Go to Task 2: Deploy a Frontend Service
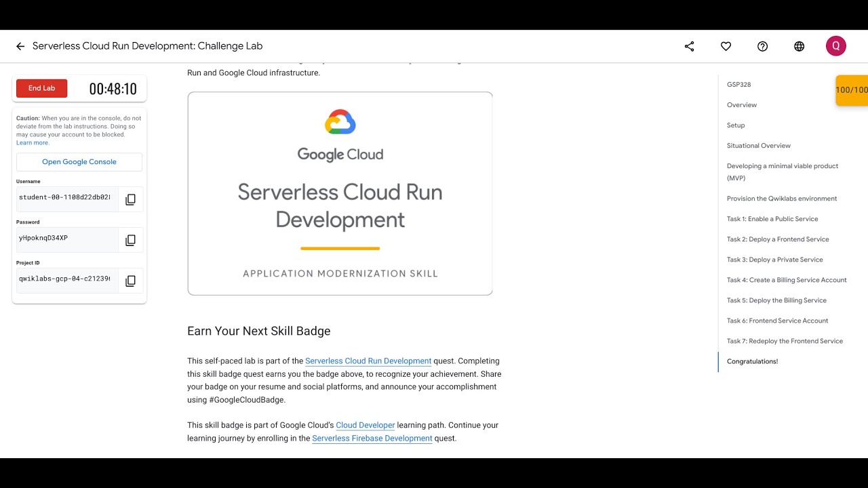The height and width of the screenshot is (488, 868). tap(778, 239)
